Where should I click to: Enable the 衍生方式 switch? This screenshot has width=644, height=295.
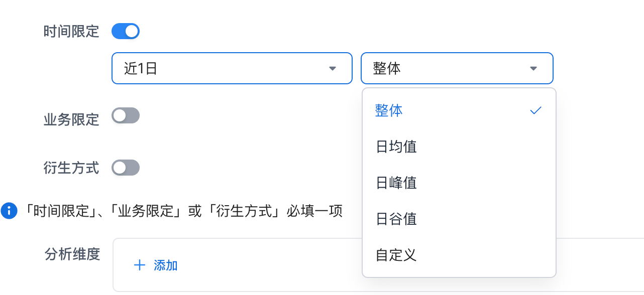click(126, 168)
